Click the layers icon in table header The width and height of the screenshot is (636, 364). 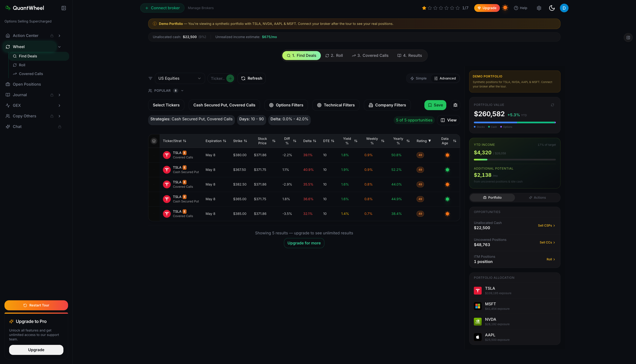(154, 141)
